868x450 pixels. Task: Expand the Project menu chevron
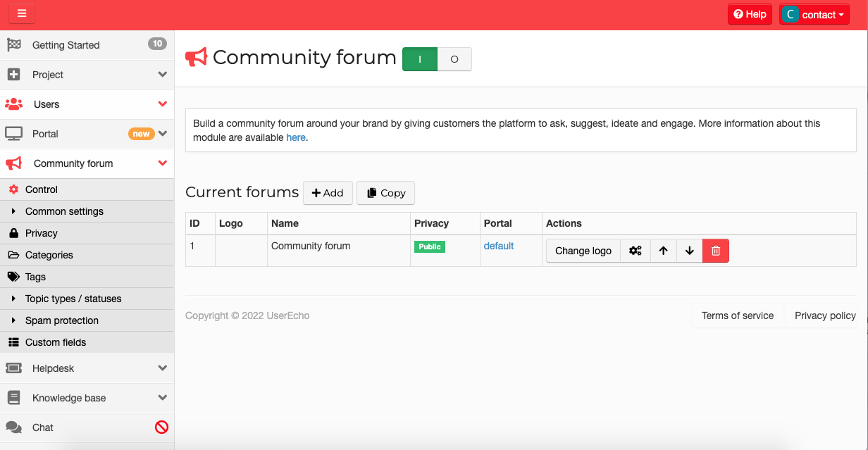163,75
